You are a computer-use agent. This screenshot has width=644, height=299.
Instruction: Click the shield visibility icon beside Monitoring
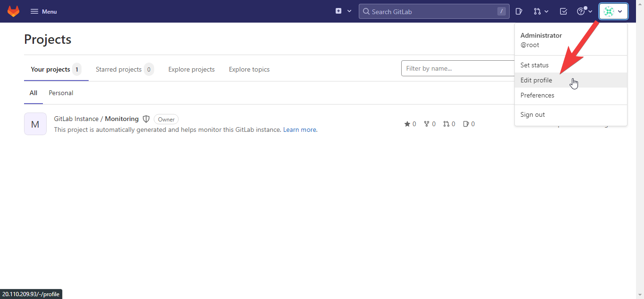(x=146, y=119)
